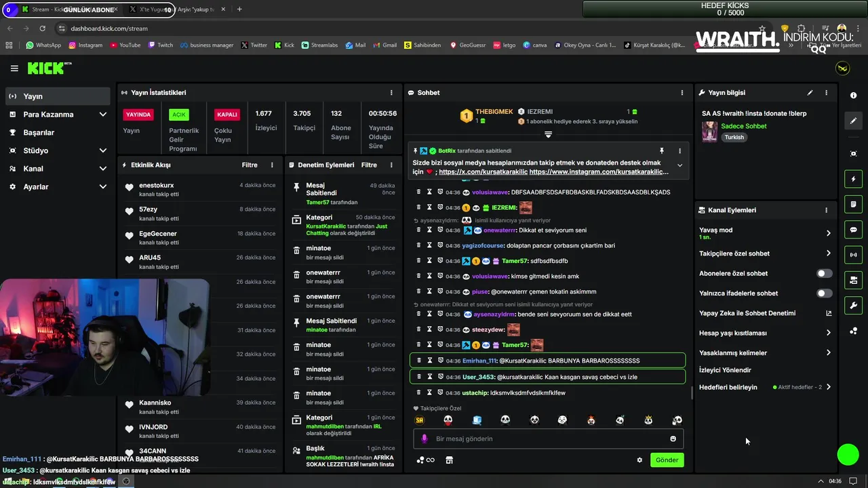Screen dimensions: 868x488
Task: Click the chat bubble icon in right sidebar
Action: click(x=854, y=230)
